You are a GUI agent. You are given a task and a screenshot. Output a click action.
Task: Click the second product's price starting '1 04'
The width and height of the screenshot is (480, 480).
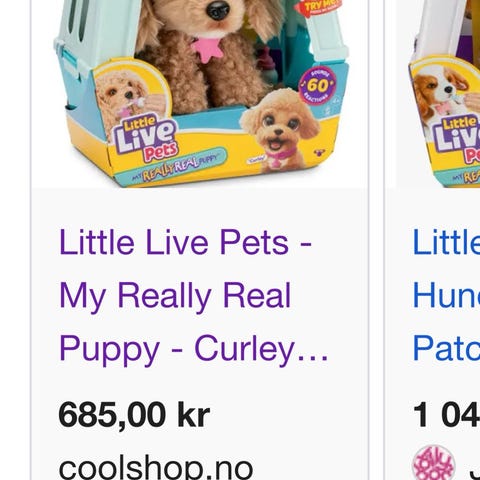click(x=446, y=415)
